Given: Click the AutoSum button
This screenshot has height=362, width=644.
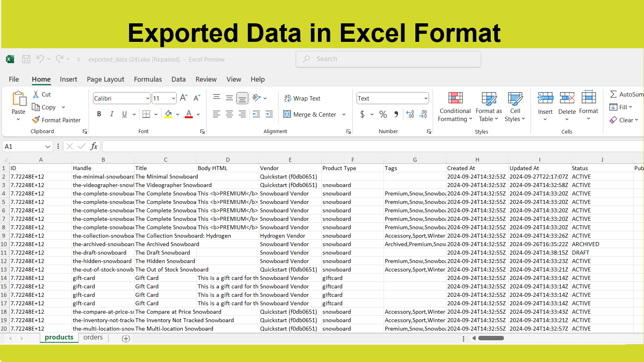Looking at the screenshot, I should [626, 94].
